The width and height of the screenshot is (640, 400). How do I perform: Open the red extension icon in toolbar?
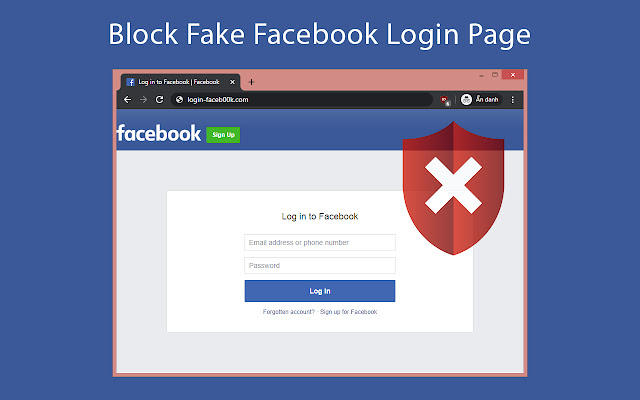[445, 100]
